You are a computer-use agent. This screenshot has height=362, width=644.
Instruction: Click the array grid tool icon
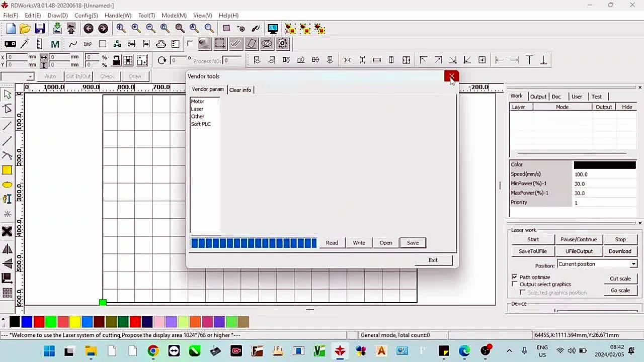7,293
